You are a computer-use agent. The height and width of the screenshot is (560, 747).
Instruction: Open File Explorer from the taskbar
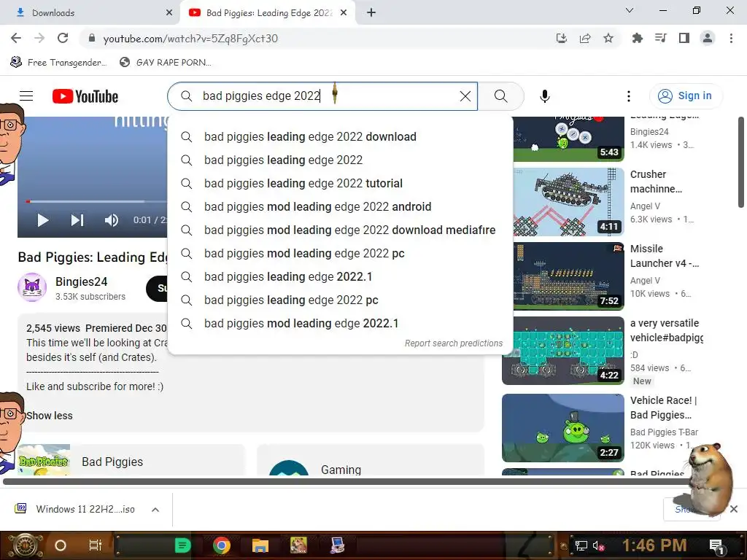pos(260,545)
